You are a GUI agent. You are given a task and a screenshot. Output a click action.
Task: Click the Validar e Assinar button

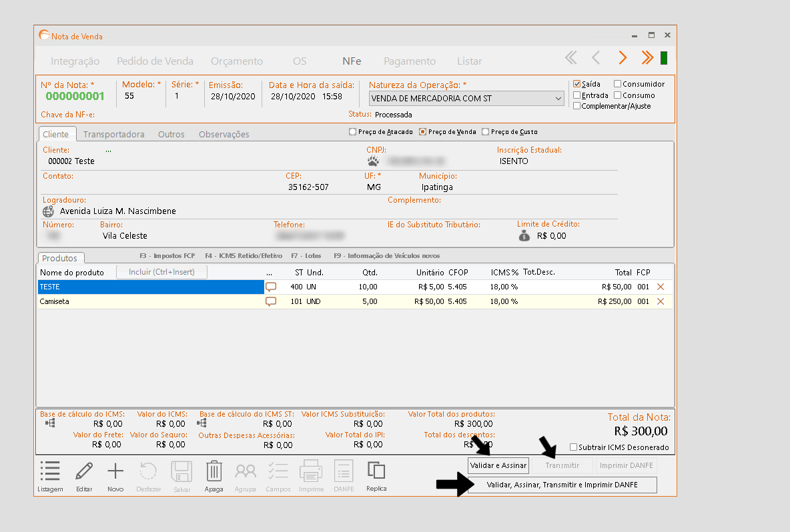pyautogui.click(x=498, y=465)
